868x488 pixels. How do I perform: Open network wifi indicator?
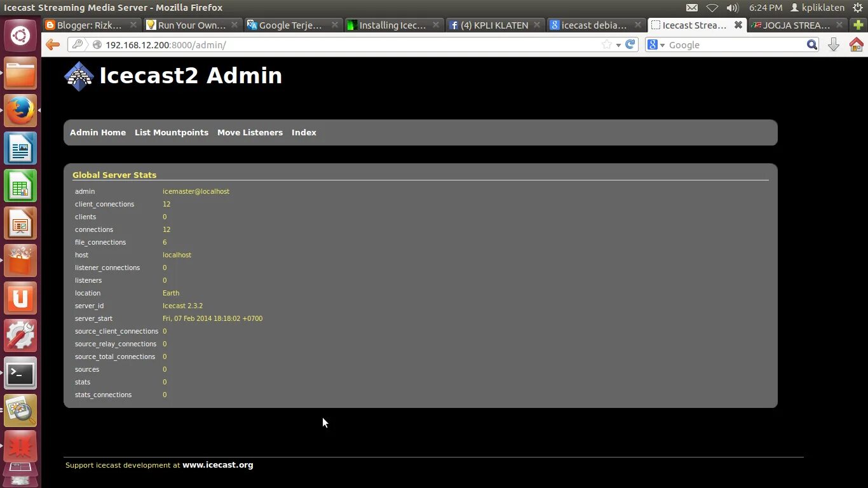pos(712,8)
